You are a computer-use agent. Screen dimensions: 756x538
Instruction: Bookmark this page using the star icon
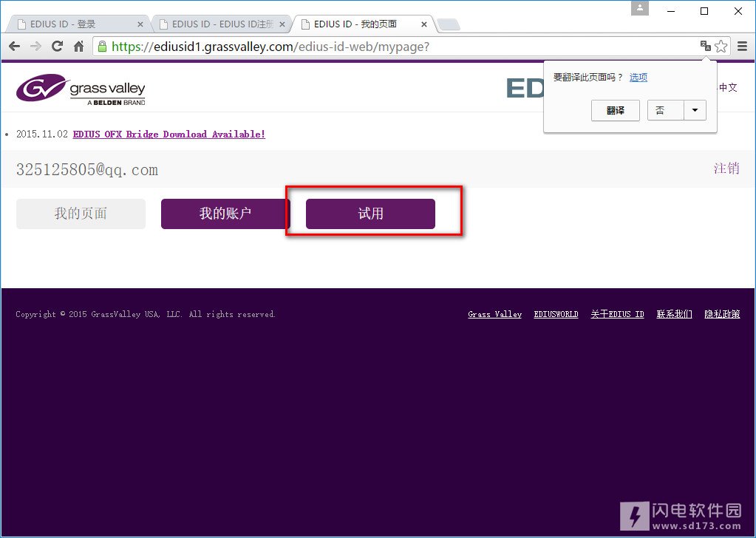pyautogui.click(x=720, y=46)
